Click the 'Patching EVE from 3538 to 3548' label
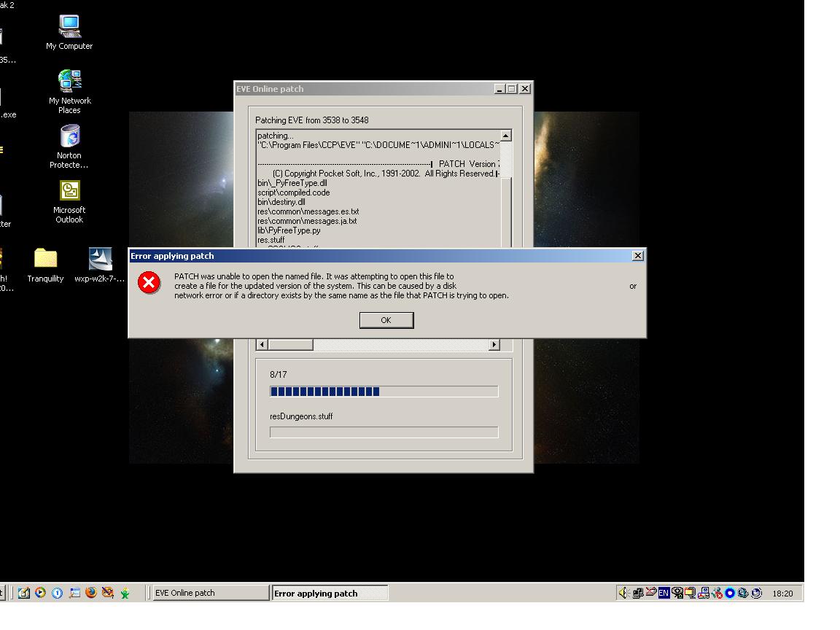 coord(312,120)
